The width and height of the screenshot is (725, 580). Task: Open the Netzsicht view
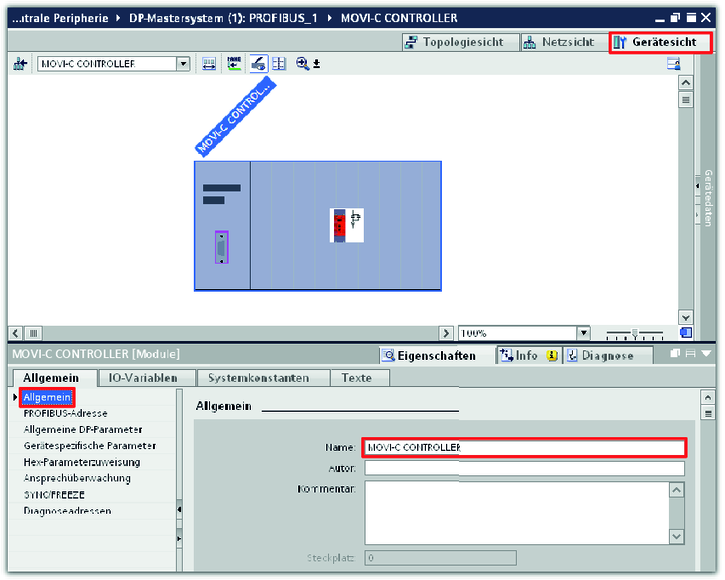coord(562,42)
